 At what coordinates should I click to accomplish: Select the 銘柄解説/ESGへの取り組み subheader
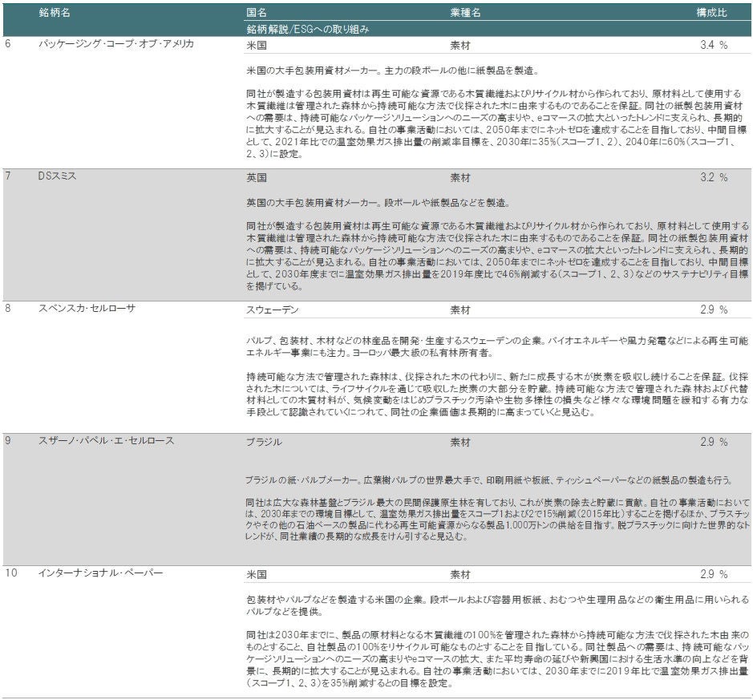308,28
